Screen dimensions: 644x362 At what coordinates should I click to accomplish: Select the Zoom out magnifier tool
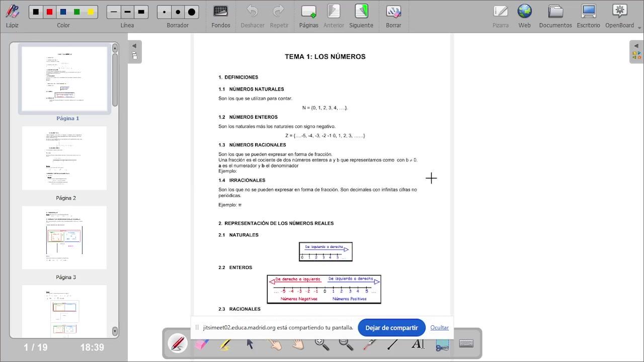[x=346, y=343]
